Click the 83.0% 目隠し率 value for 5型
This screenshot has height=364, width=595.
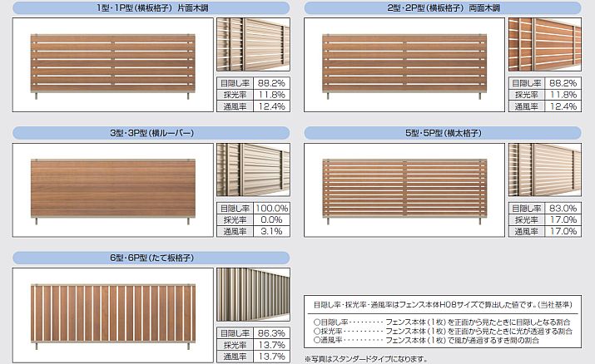tap(563, 208)
